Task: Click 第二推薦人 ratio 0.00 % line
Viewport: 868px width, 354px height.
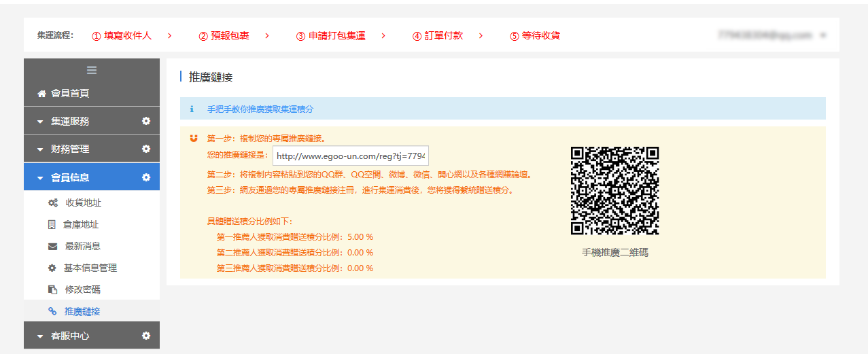Action: tap(295, 252)
